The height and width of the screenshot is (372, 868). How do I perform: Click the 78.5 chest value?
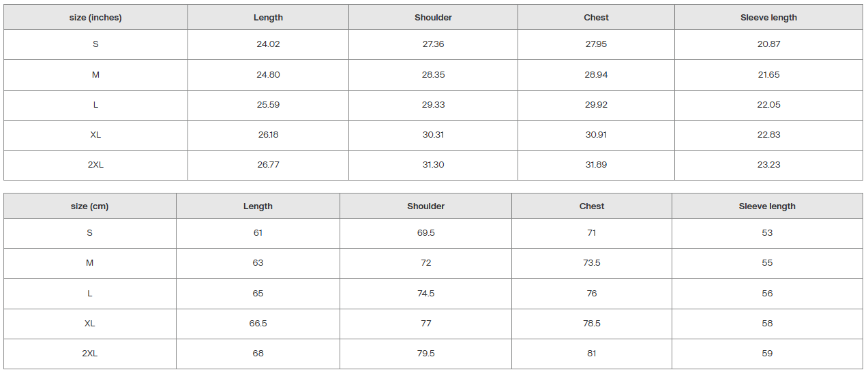(592, 324)
